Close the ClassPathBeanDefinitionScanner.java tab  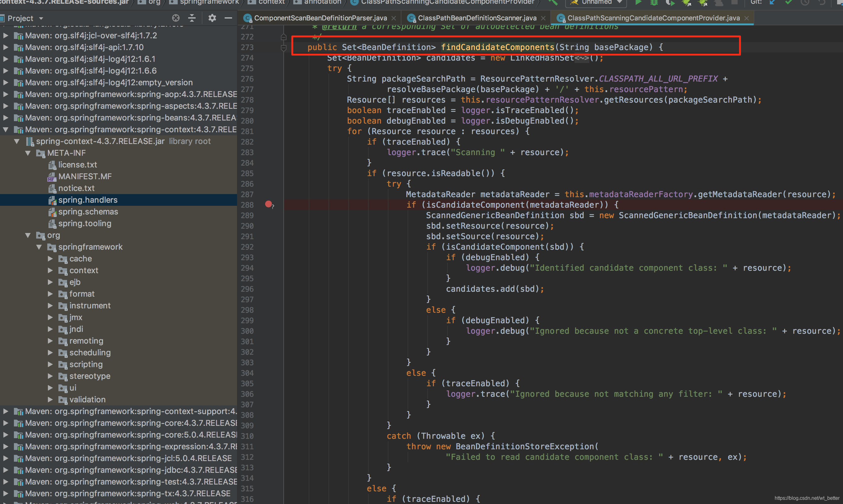point(543,18)
